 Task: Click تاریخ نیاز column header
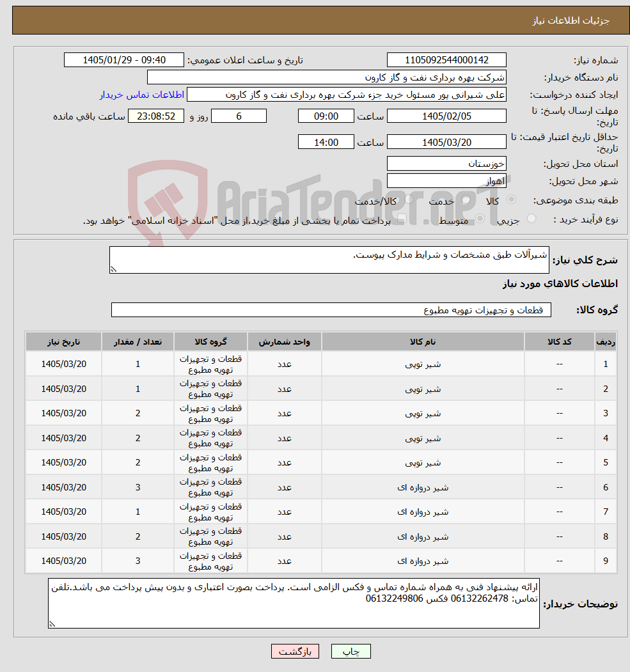[63, 341]
